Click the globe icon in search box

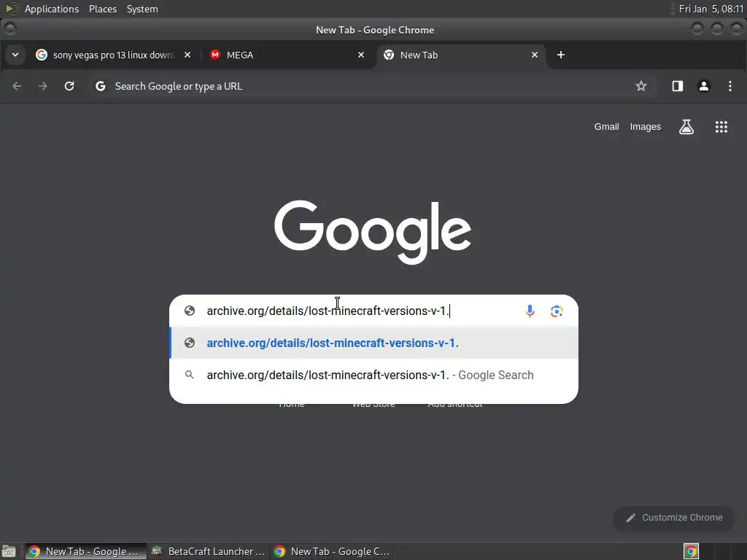[190, 311]
